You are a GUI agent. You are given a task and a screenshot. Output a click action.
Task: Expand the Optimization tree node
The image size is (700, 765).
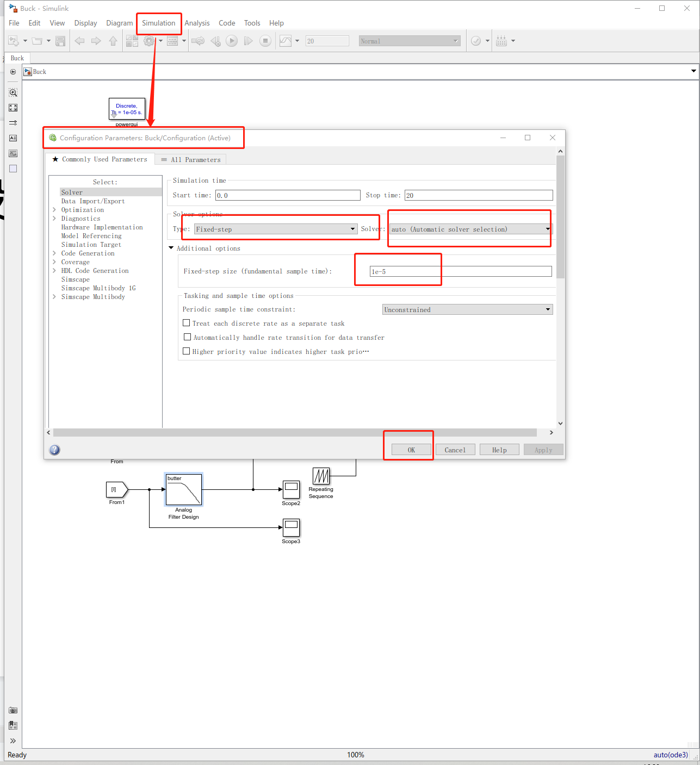point(54,210)
